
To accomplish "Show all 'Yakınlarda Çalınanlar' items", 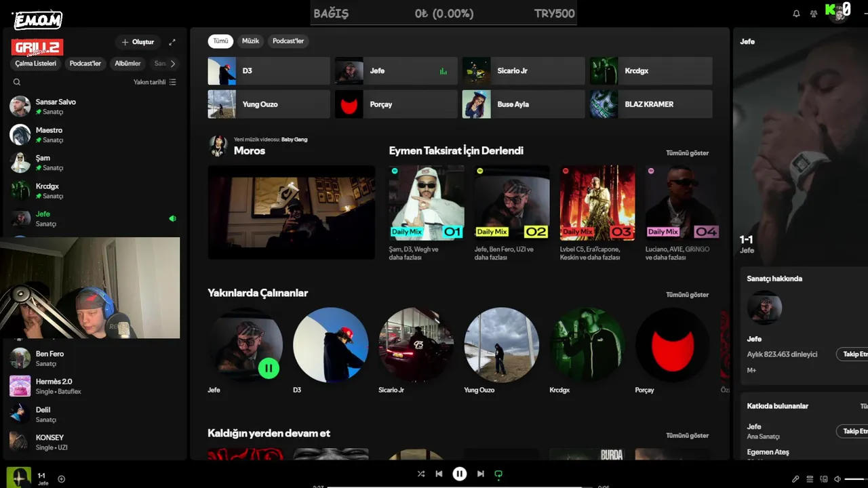I will (x=687, y=295).
